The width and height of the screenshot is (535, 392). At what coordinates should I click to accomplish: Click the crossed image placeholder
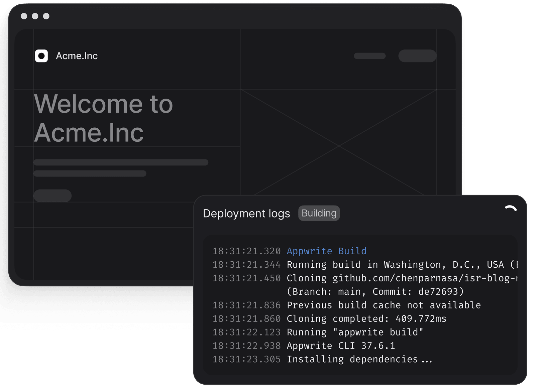338,142
